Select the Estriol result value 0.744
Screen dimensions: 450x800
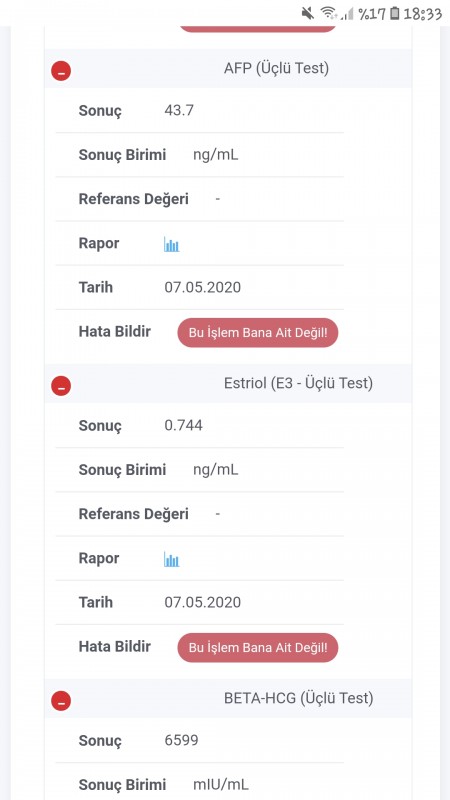coord(183,425)
